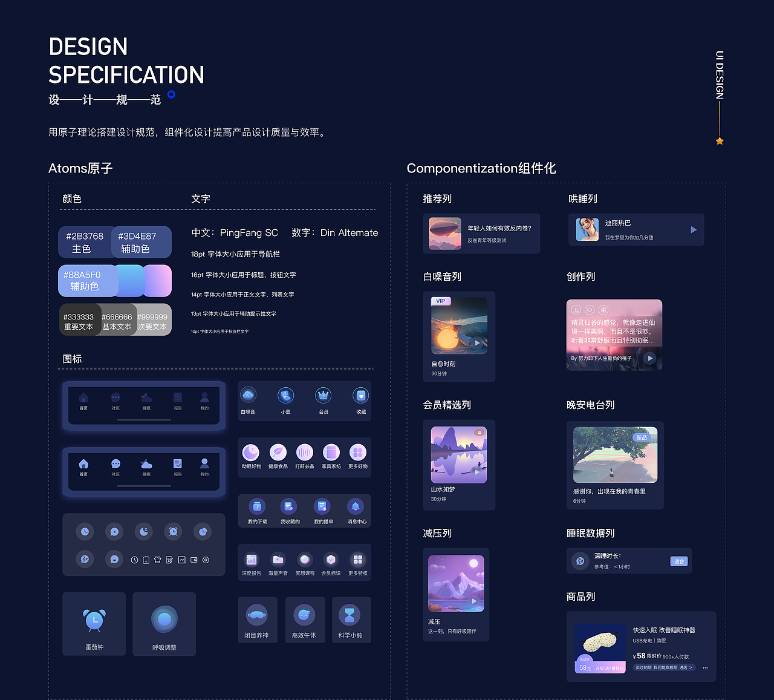The image size is (774, 700).
Task: Click the 适合 button on sleep data card
Action: (x=678, y=561)
